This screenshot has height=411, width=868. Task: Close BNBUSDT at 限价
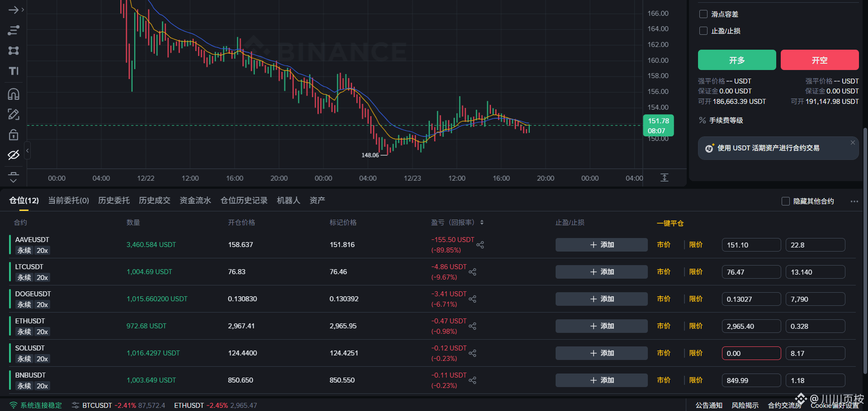coord(696,380)
